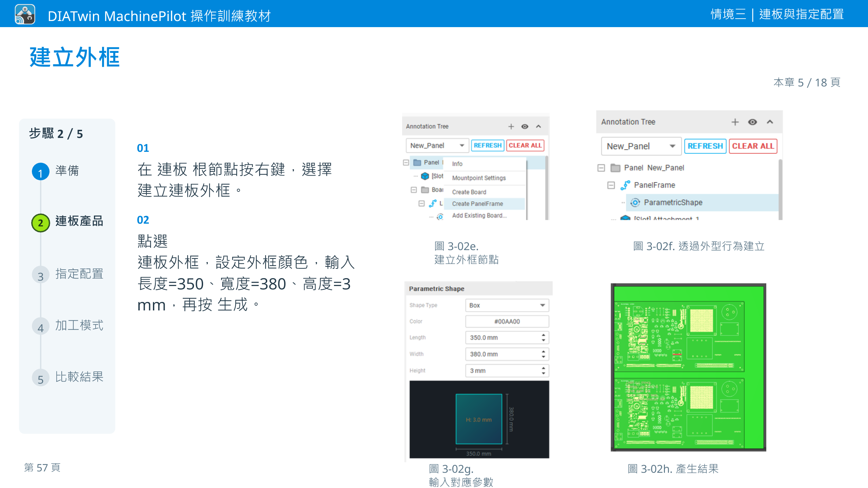Select the ParametricShape tree item
The width and height of the screenshot is (868, 488).
(673, 203)
